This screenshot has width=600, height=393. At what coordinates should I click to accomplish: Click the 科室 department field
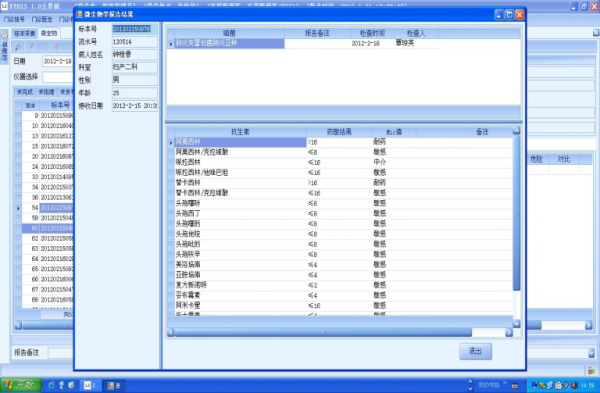click(x=134, y=67)
